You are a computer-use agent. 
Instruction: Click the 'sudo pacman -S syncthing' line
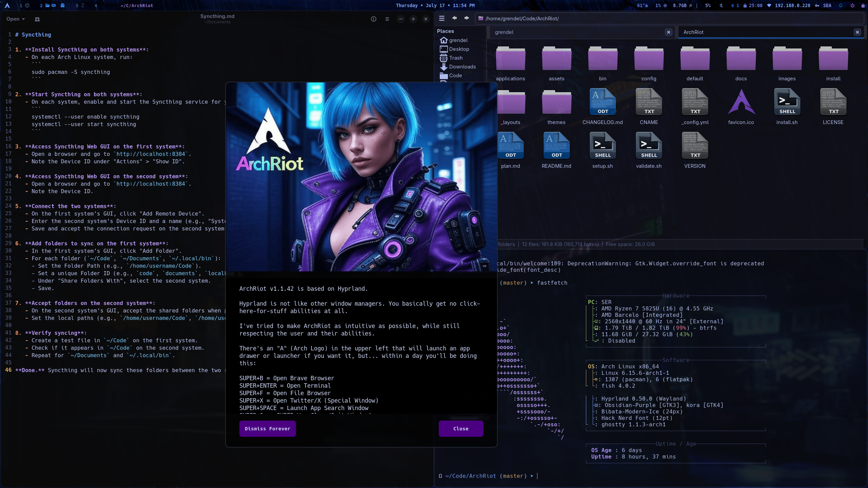coord(71,72)
